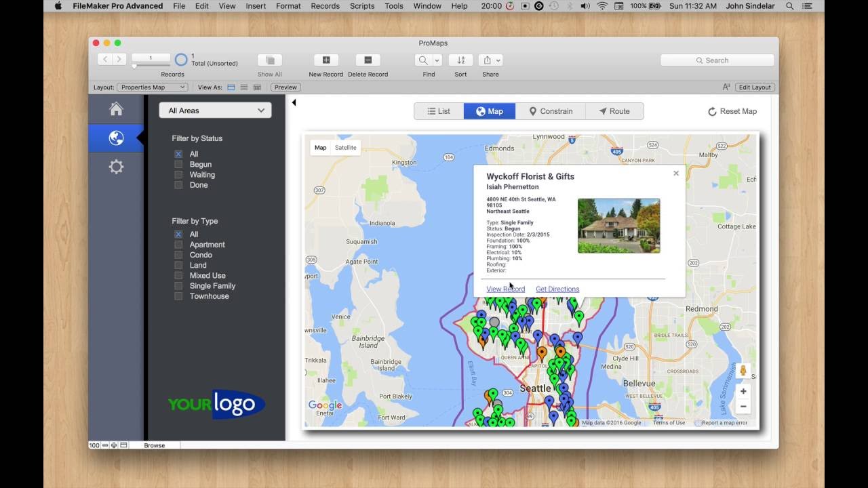Click the Reset Map refresh icon

[712, 112]
